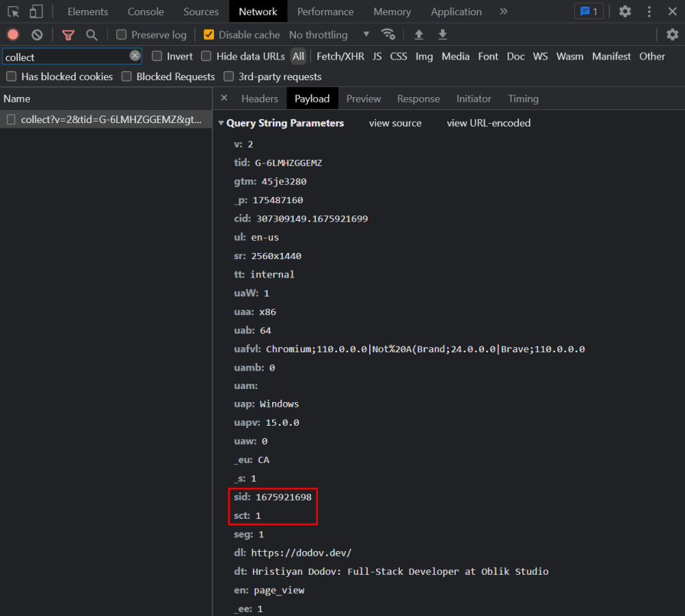Open the network request filter options
Screen dimensions: 685x616
click(68, 34)
